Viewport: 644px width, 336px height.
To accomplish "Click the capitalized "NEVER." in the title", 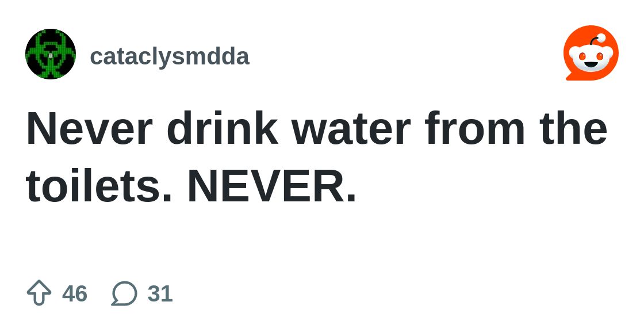I will pyautogui.click(x=272, y=187).
